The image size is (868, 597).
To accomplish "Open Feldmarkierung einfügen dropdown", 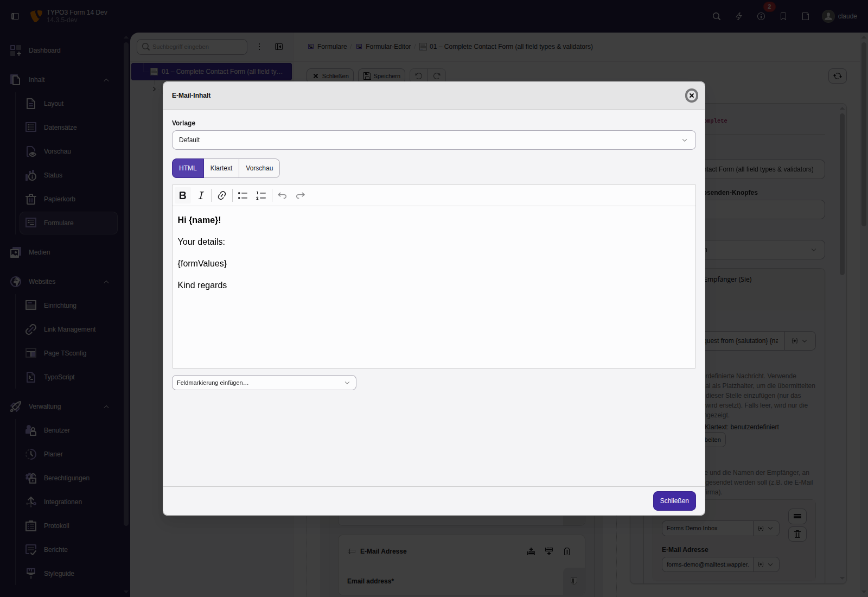I will click(x=264, y=383).
